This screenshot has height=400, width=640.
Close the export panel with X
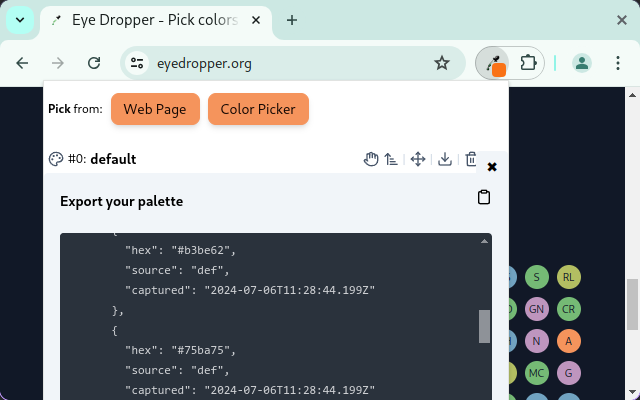tap(492, 167)
